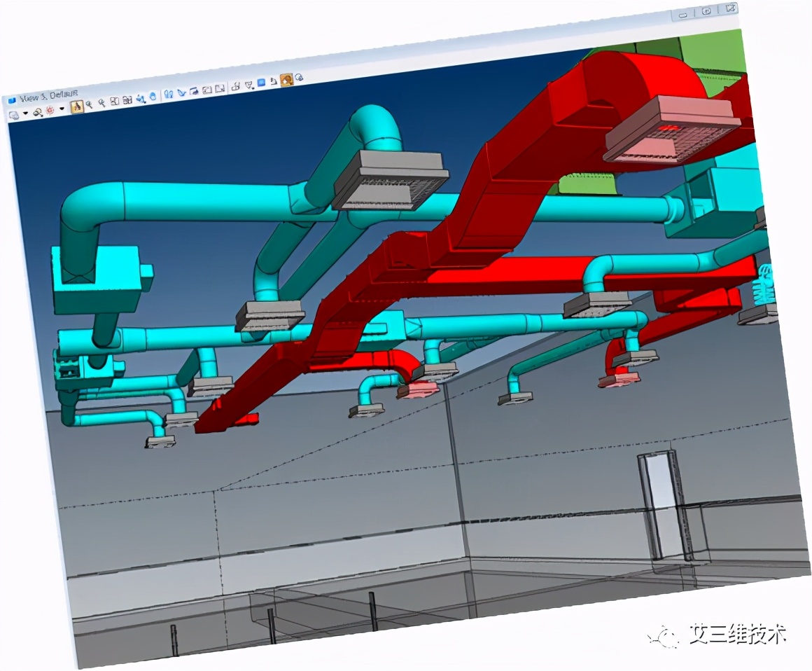Select the Rotate View tool

pyautogui.click(x=141, y=99)
